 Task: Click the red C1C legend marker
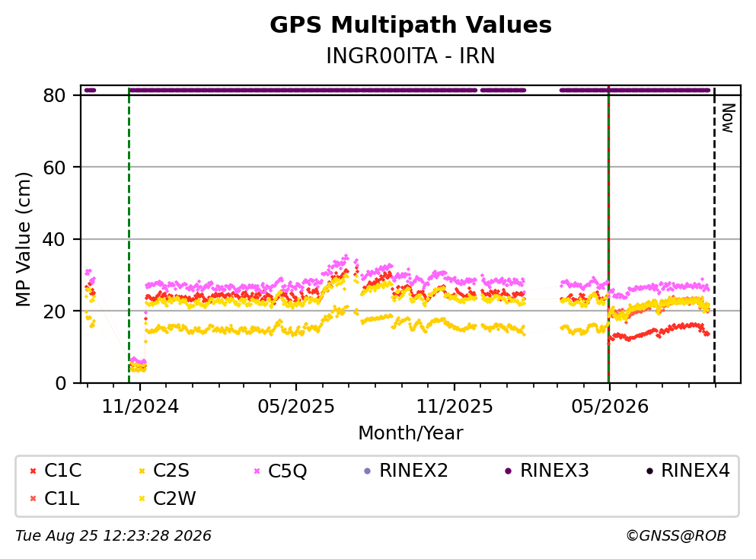(x=33, y=471)
